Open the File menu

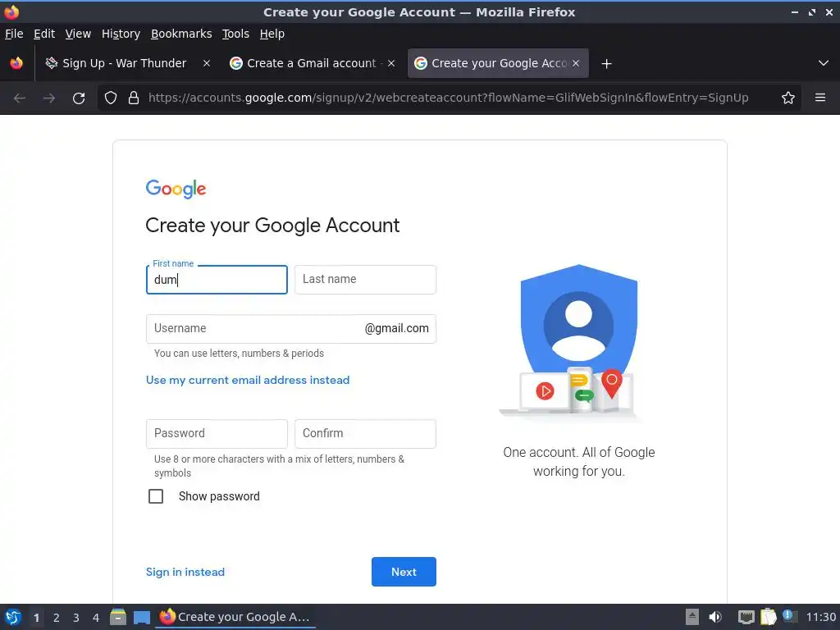[14, 34]
